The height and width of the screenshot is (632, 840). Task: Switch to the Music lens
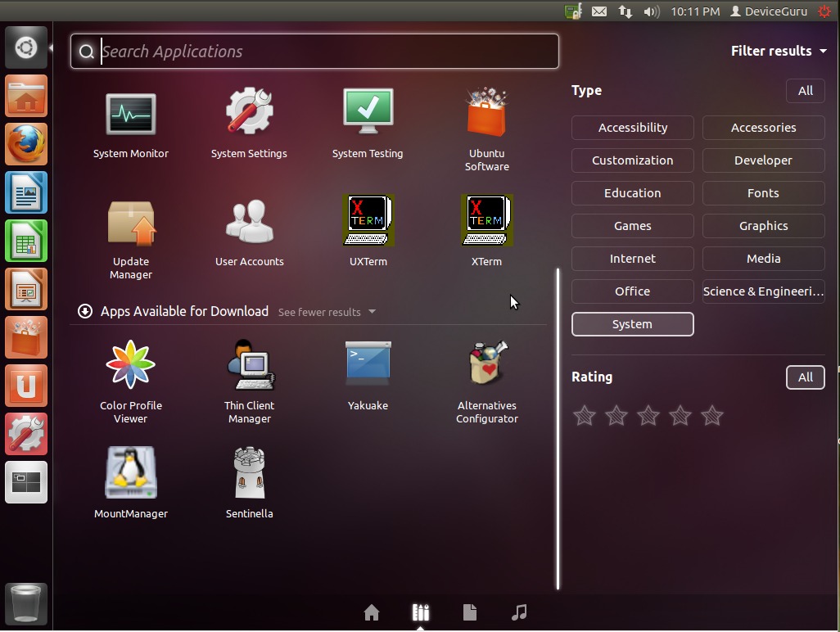[519, 612]
